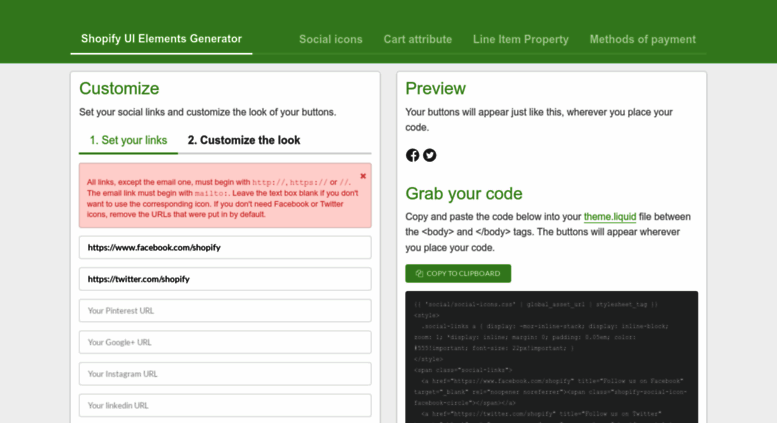This screenshot has width=777, height=423.
Task: Click the 'Preview' heading
Action: pos(436,88)
